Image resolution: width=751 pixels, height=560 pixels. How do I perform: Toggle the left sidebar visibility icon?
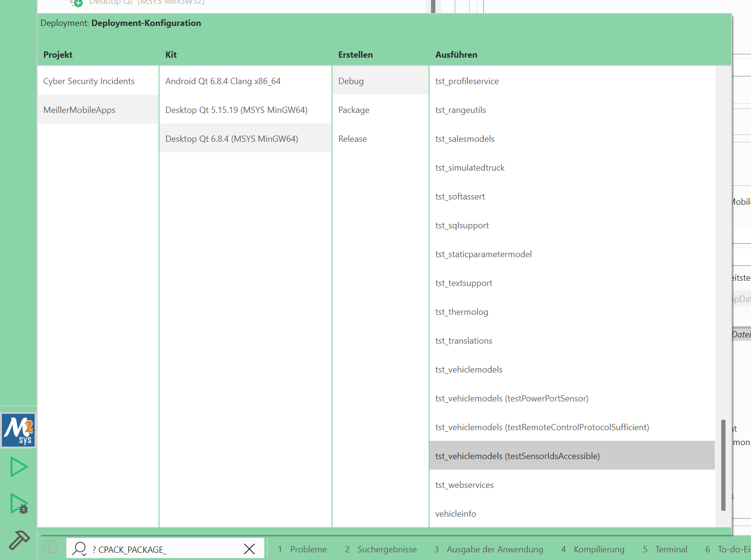[50, 548]
